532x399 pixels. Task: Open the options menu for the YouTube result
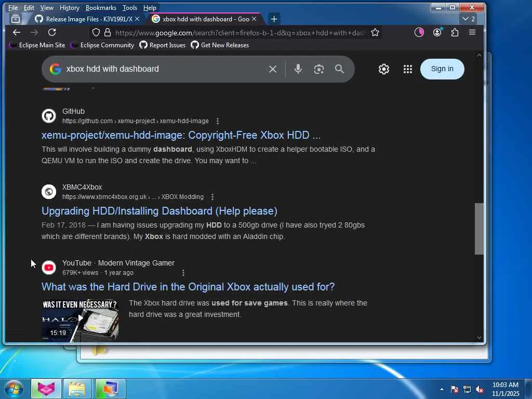(x=183, y=273)
